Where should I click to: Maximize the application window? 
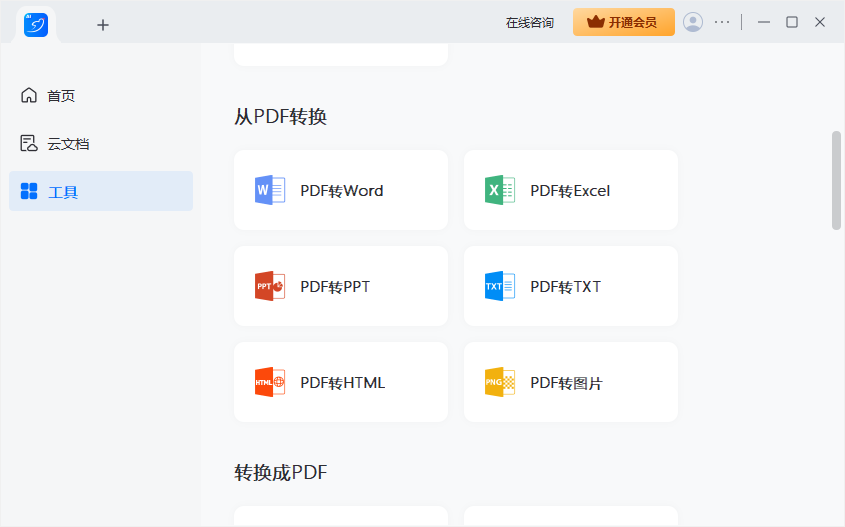[792, 22]
